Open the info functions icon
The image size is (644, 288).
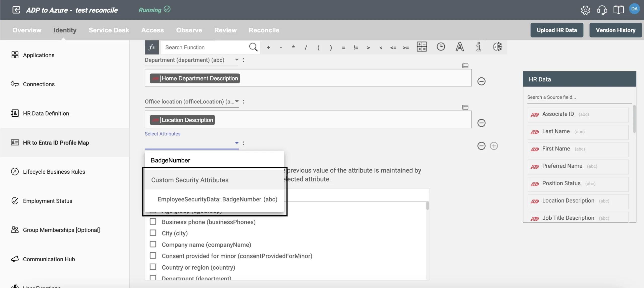[478, 47]
